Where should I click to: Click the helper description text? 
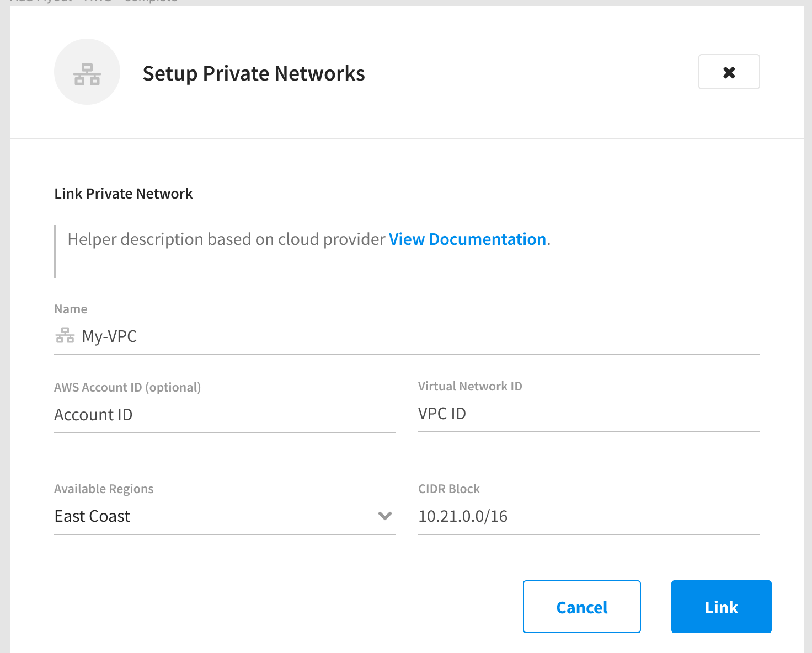226,239
